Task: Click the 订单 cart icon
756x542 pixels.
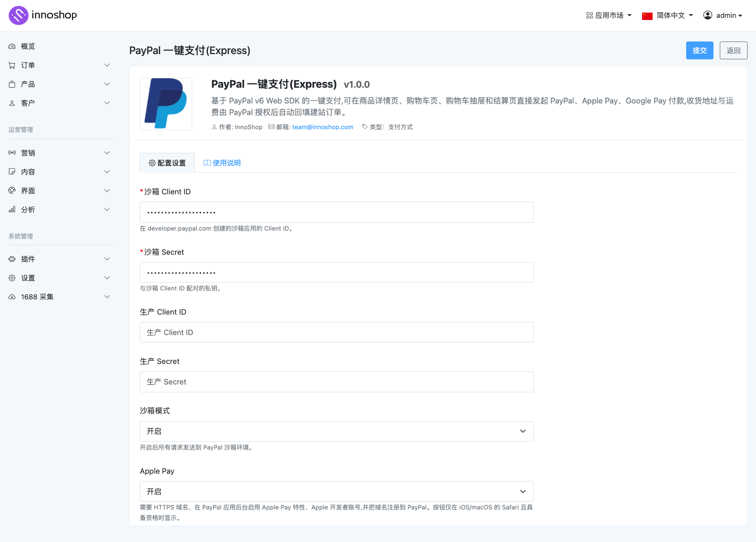Action: coord(12,65)
